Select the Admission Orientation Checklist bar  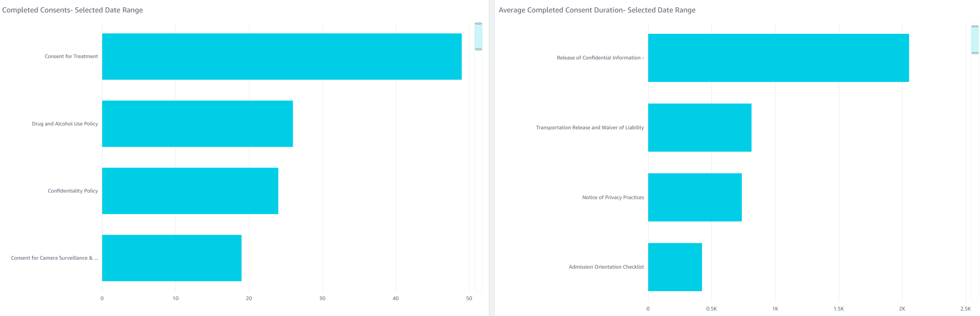pos(674,267)
